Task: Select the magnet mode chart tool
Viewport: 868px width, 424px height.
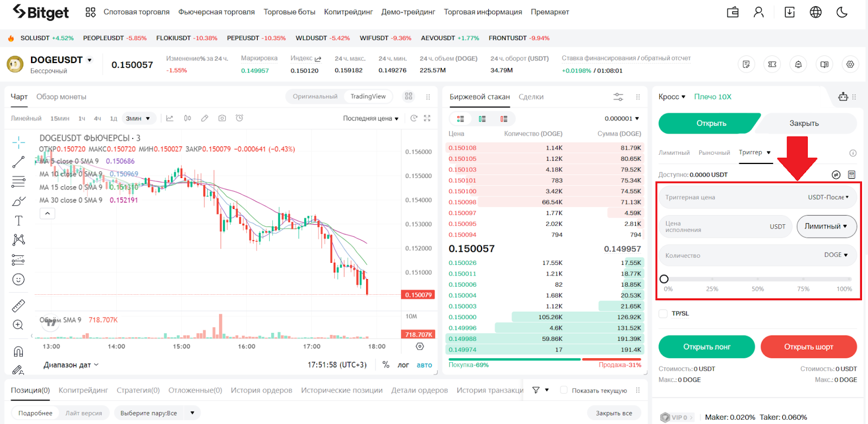Action: (18, 351)
